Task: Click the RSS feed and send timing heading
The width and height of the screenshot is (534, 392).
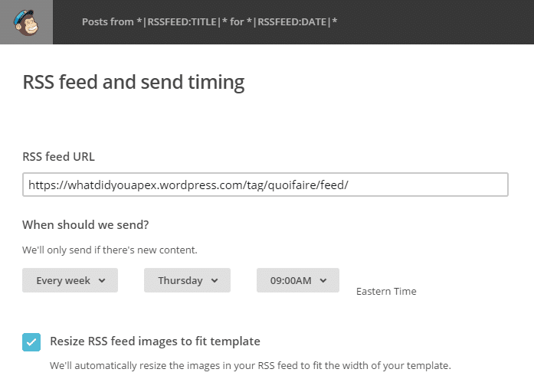Action: (x=133, y=83)
